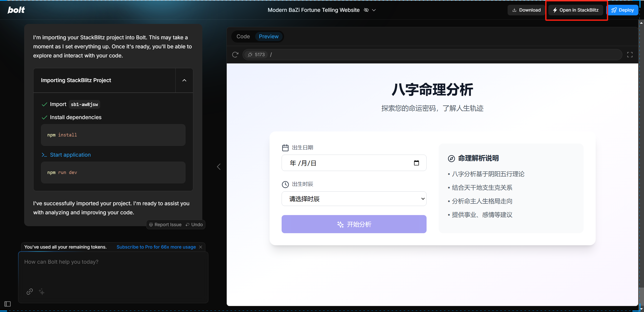The width and height of the screenshot is (644, 312).
Task: Open the 请选择时辰 time selector
Action: (353, 199)
